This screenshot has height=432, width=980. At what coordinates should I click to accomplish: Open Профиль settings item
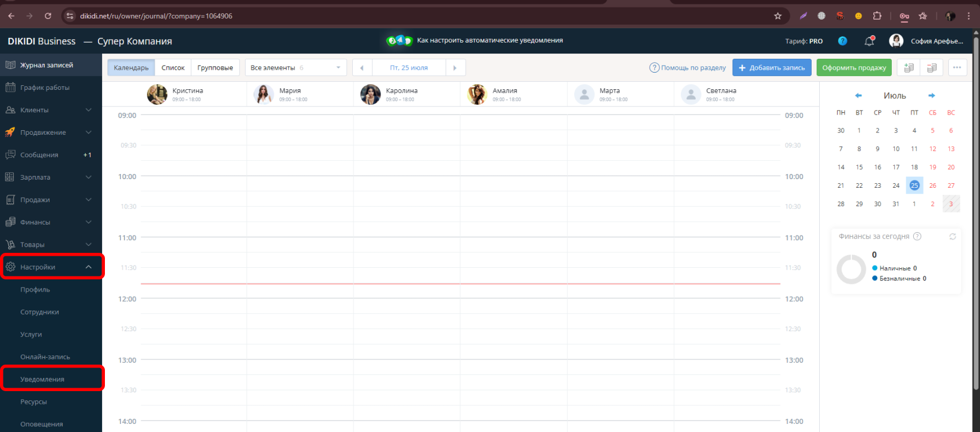click(35, 290)
